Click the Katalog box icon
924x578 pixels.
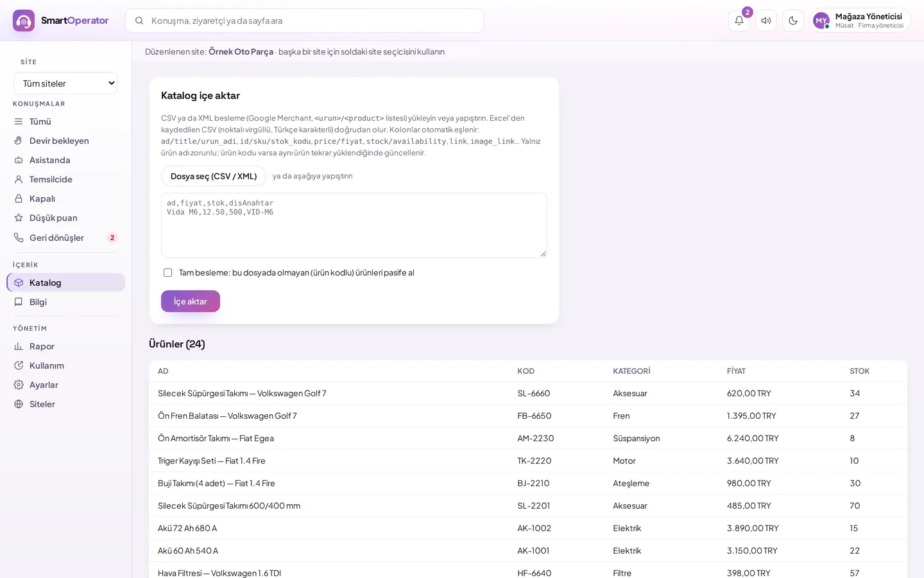pos(19,283)
